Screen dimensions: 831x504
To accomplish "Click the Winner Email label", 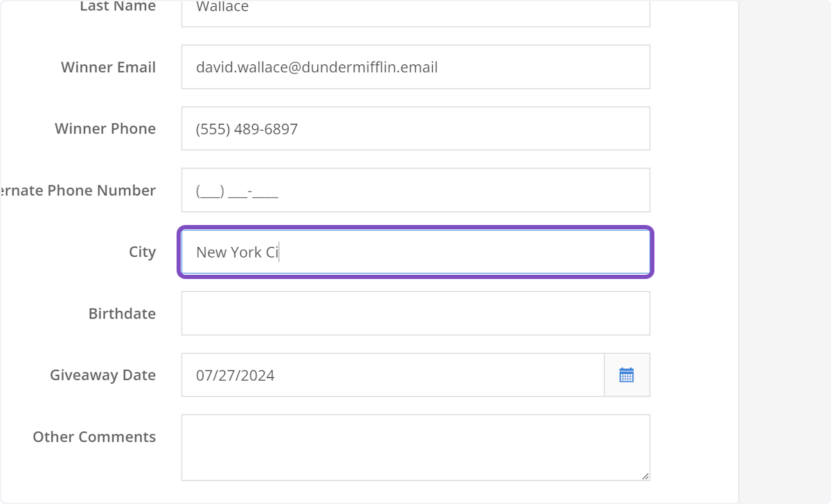I will 108,67.
